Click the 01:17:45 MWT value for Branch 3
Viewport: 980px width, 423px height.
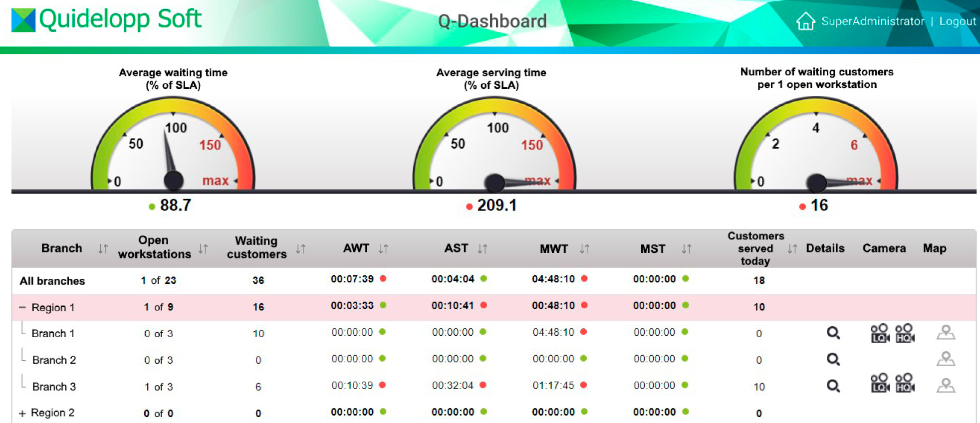point(553,386)
